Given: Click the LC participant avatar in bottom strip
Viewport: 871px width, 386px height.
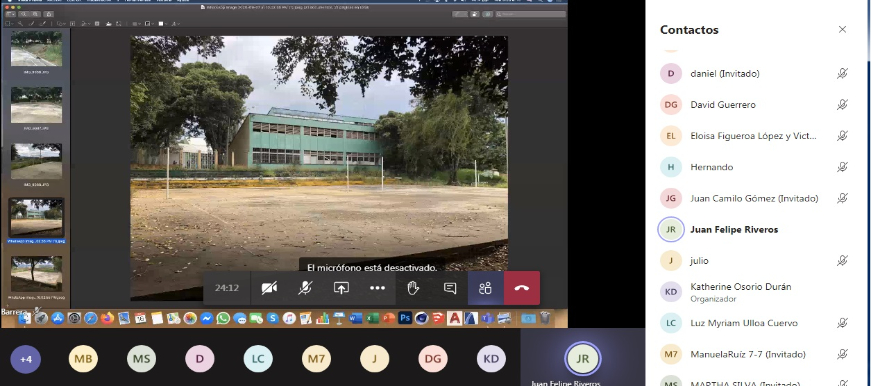Looking at the screenshot, I should click(x=258, y=359).
